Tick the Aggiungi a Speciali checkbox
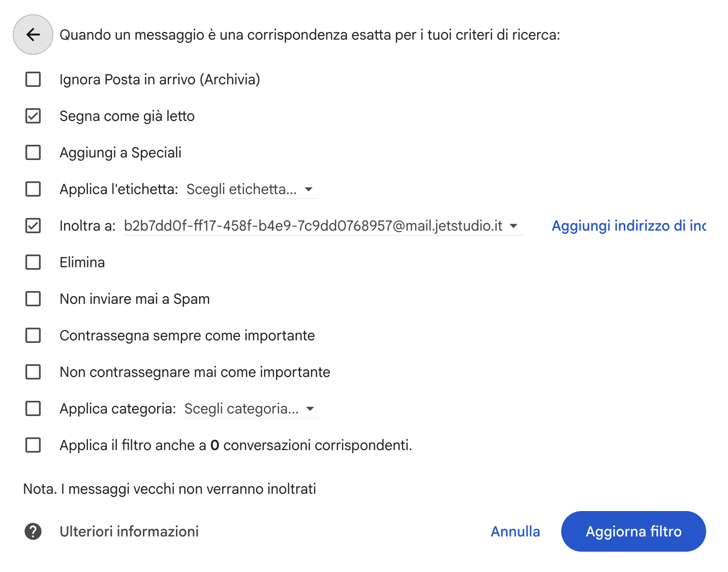The height and width of the screenshot is (572, 728). pyautogui.click(x=33, y=152)
